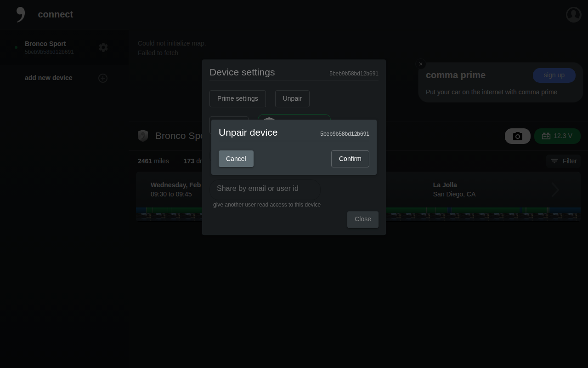Open the user account avatar menu
This screenshot has width=588, height=368.
click(x=573, y=15)
